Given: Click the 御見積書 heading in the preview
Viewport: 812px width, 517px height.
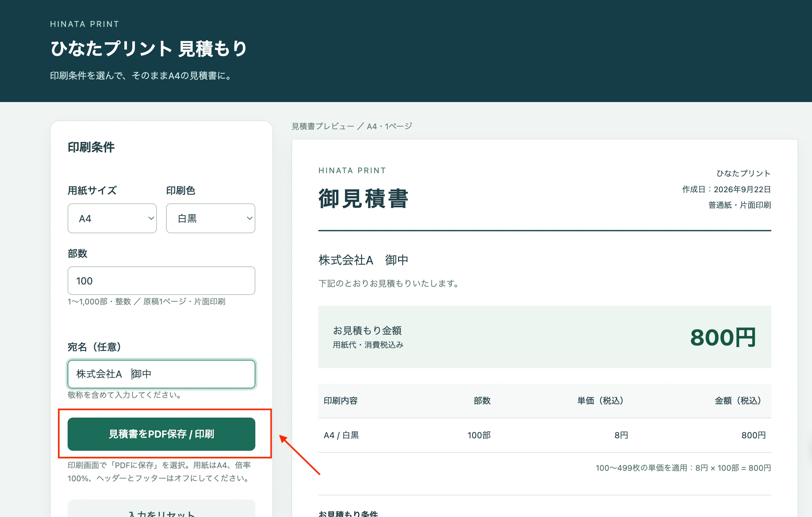Looking at the screenshot, I should click(364, 198).
